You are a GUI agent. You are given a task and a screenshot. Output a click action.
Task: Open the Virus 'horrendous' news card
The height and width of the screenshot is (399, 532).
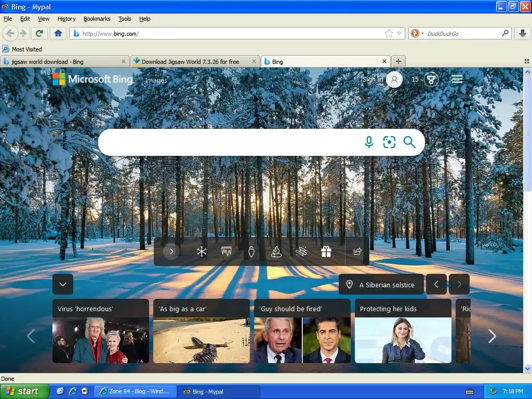point(101,331)
